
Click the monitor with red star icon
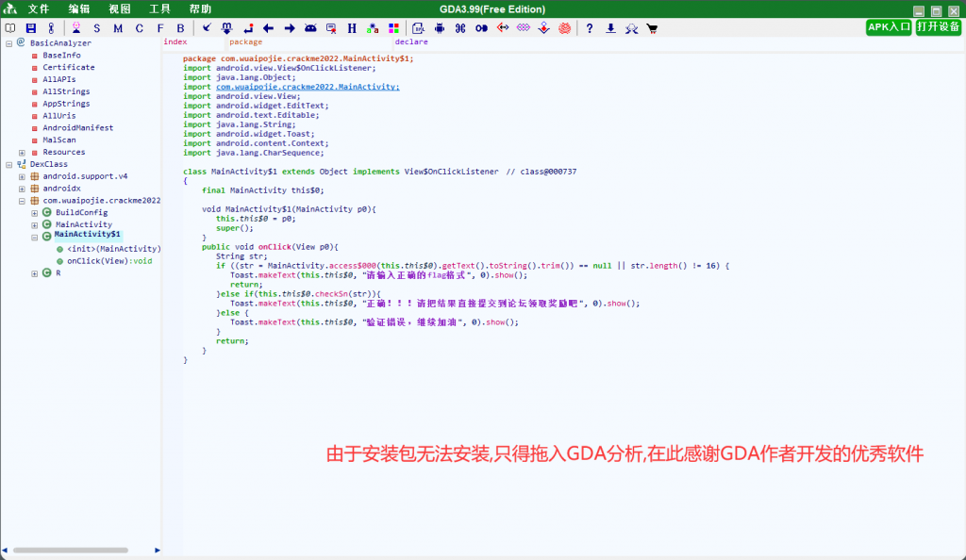point(331,28)
